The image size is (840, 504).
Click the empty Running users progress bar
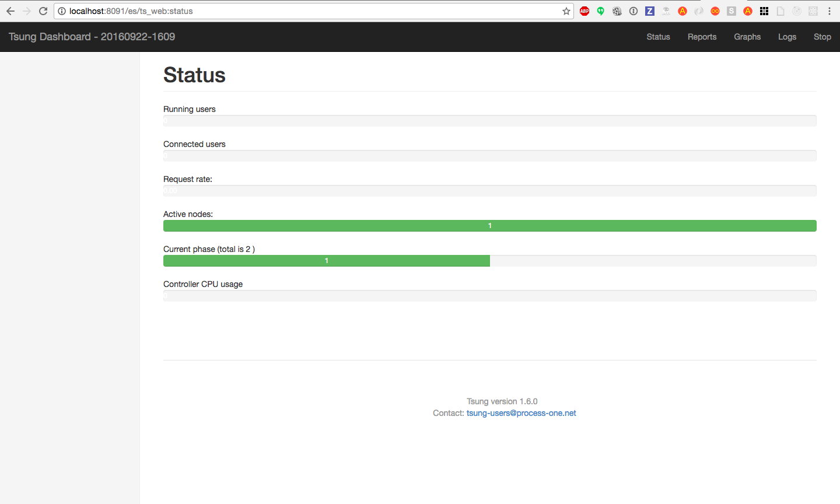(490, 121)
